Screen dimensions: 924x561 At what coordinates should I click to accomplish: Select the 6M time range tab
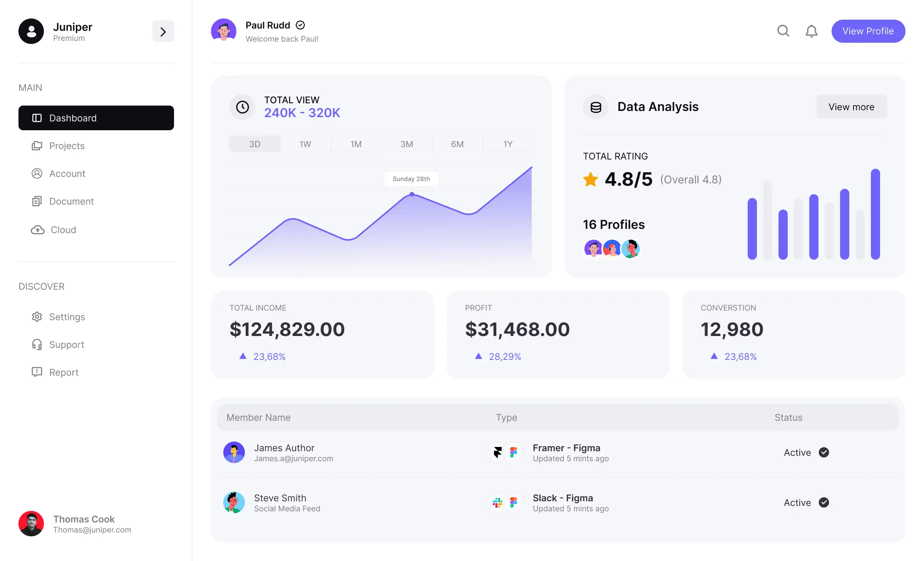pyautogui.click(x=457, y=143)
